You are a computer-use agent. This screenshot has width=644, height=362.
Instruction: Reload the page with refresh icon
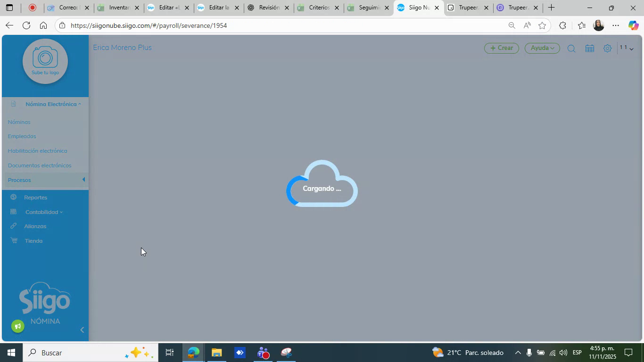[26, 25]
